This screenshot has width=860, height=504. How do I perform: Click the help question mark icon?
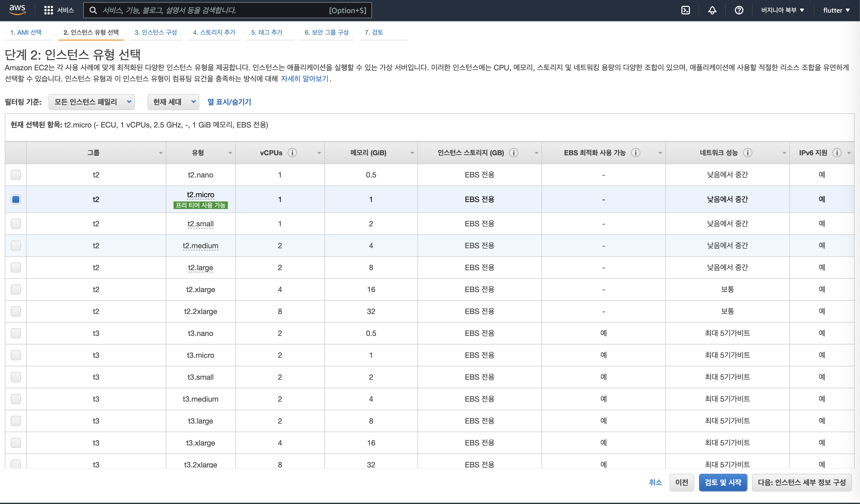(739, 10)
